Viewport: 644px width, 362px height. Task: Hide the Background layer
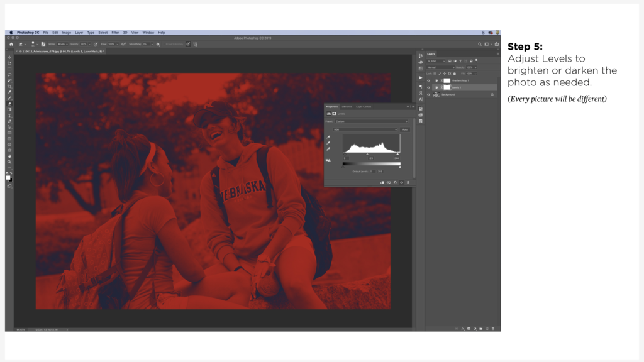[x=429, y=94]
